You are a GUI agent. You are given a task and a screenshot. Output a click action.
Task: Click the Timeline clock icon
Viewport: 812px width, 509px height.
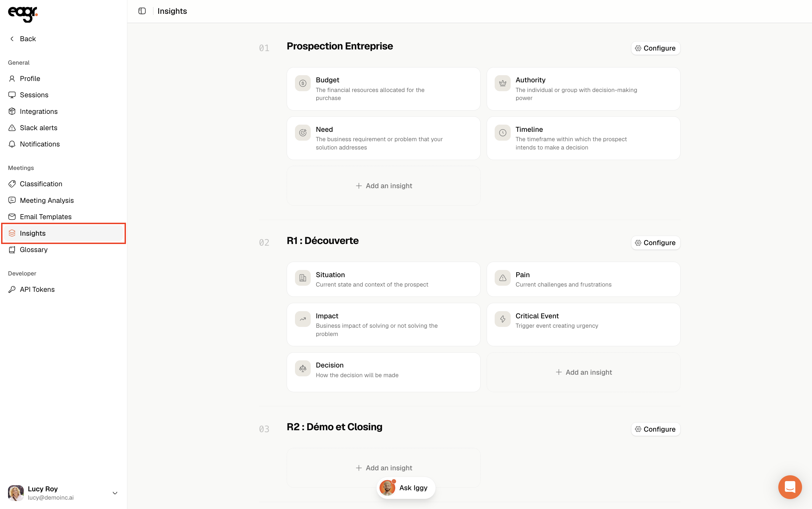click(x=503, y=133)
